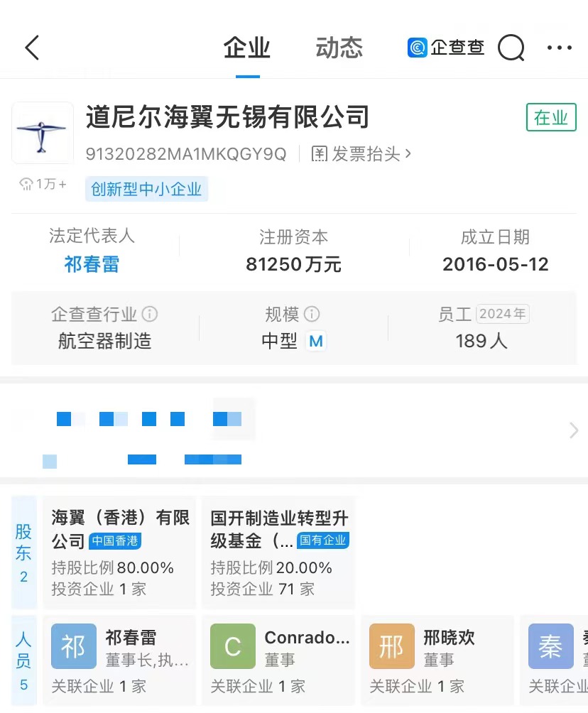This screenshot has width=588, height=713.
Task: Tap the 企查查 logo
Action: pyautogui.click(x=446, y=48)
